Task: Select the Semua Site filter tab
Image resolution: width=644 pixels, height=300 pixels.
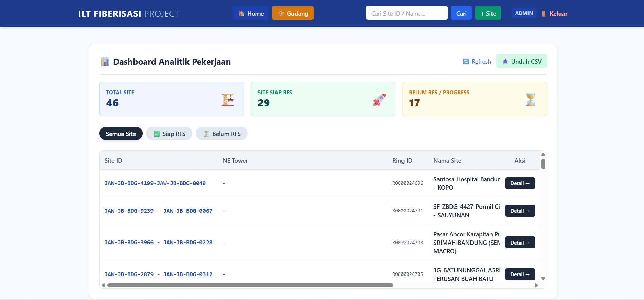Action: click(121, 133)
